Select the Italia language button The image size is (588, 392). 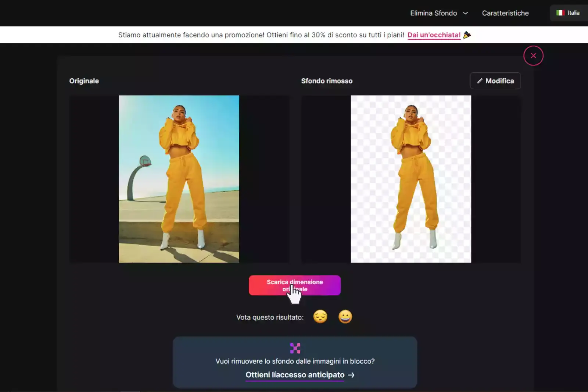569,13
